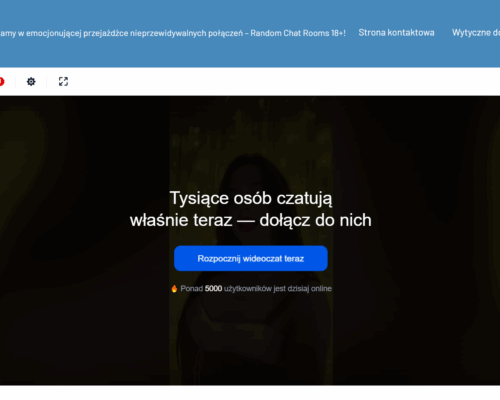Toggle fullscreen mode with the expand icon
Image resolution: width=500 pixels, height=400 pixels.
pos(63,82)
